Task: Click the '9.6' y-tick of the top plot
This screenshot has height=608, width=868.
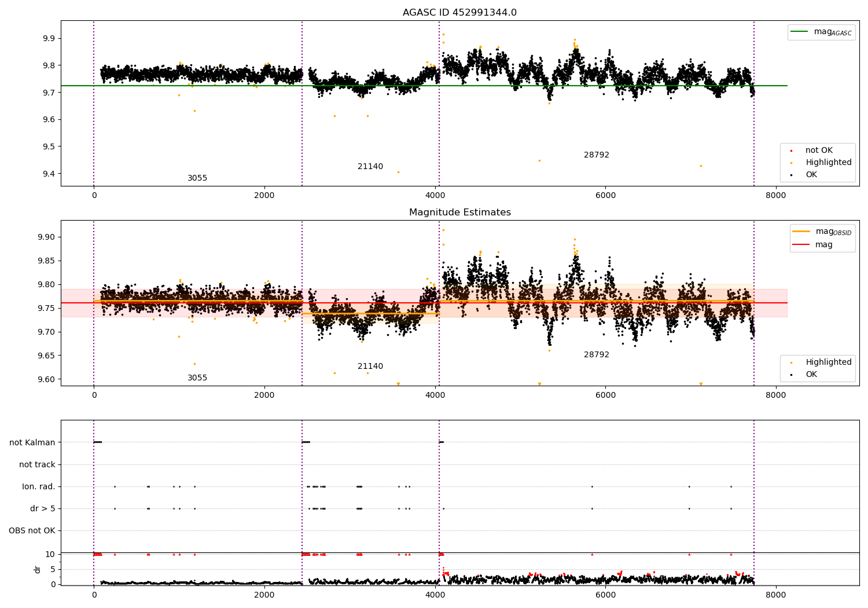Action: point(49,120)
